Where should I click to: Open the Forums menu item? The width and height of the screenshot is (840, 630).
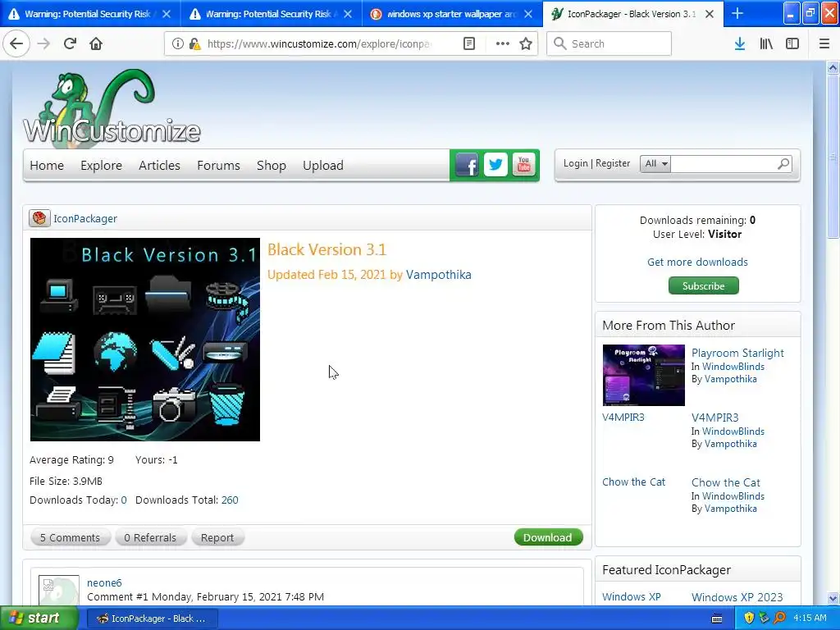point(218,166)
